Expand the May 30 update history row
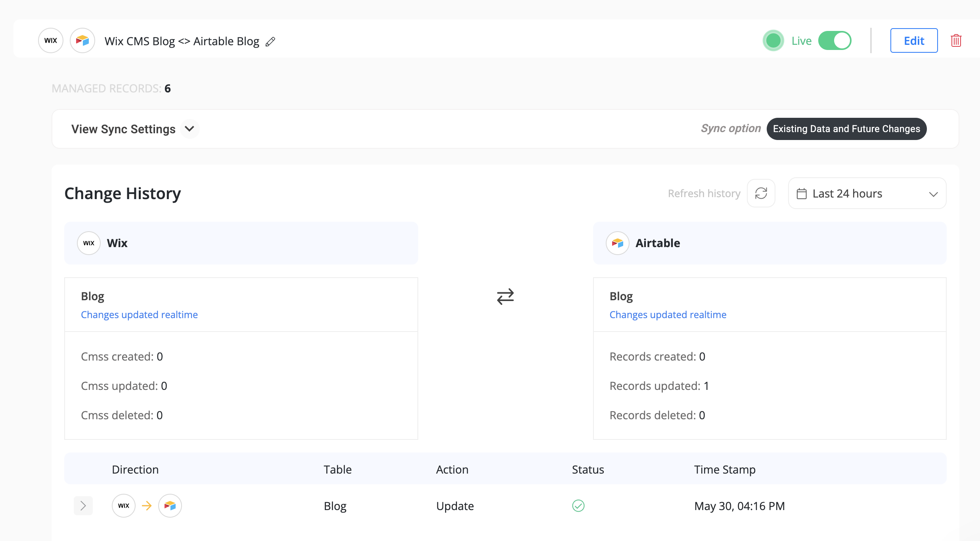The width and height of the screenshot is (980, 541). point(83,506)
